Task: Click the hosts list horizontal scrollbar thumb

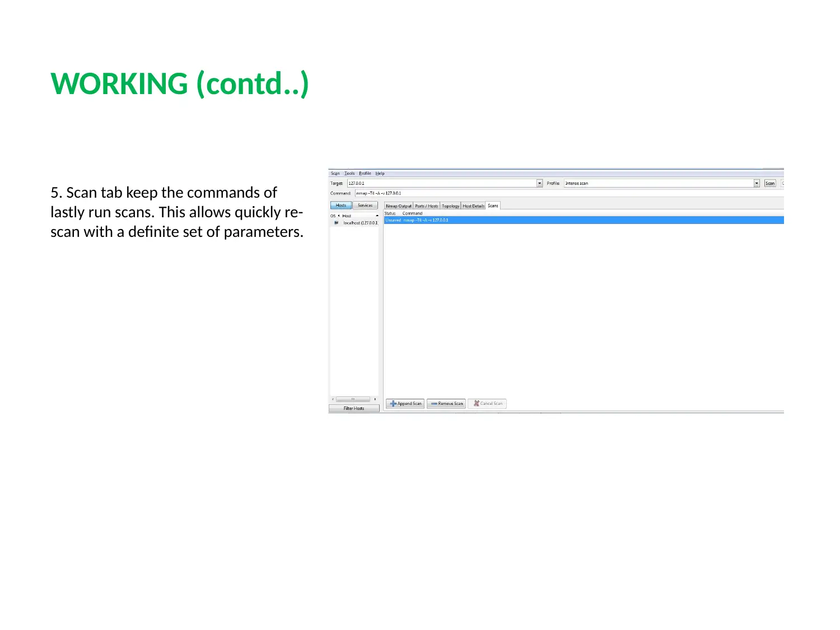Action: pyautogui.click(x=353, y=399)
